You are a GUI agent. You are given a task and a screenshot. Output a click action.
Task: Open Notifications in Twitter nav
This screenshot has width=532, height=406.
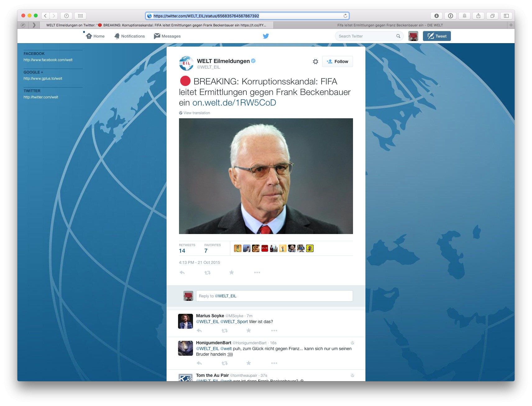tap(130, 36)
